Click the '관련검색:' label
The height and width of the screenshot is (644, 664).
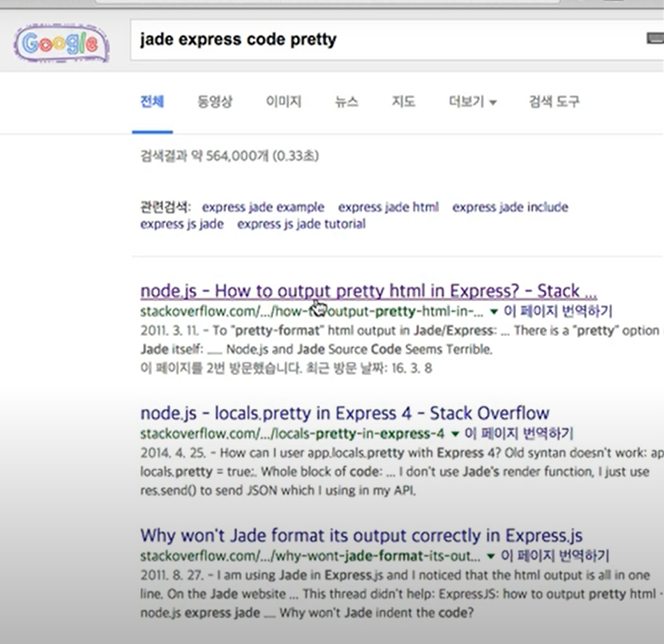[165, 207]
